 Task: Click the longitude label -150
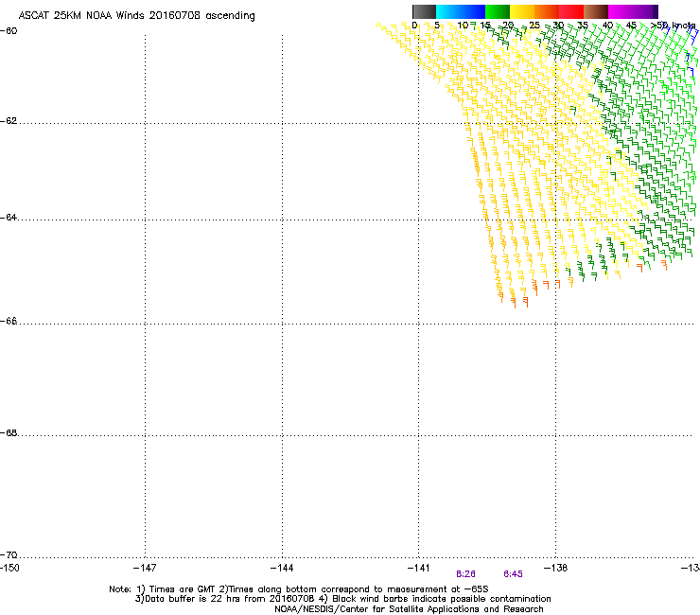coord(9,568)
